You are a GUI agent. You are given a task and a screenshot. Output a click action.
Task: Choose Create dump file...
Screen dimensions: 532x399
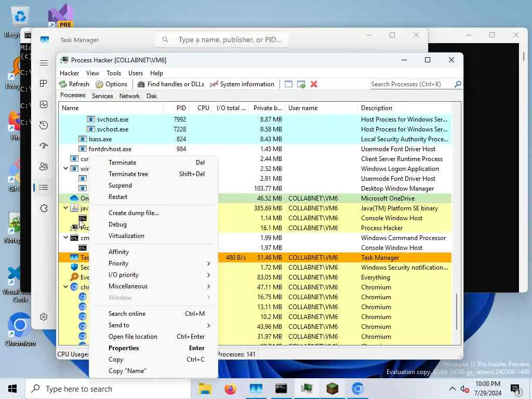153,212
